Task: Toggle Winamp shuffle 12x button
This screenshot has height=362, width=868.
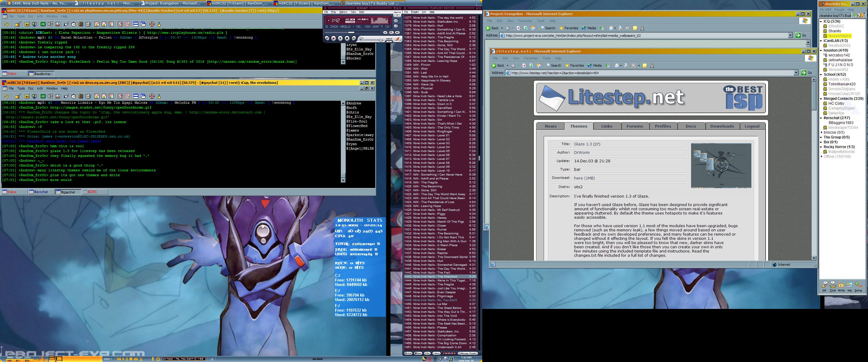Action: (396, 26)
